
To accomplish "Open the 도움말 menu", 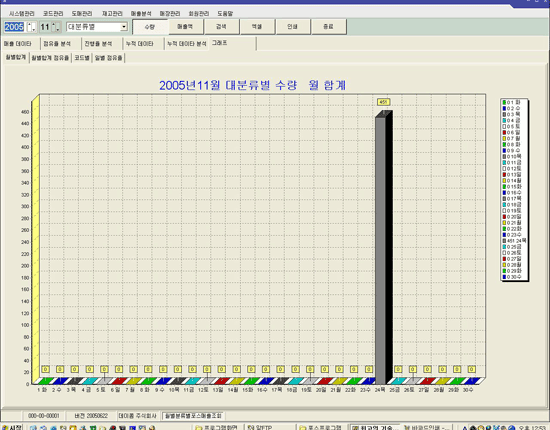I will (x=225, y=14).
